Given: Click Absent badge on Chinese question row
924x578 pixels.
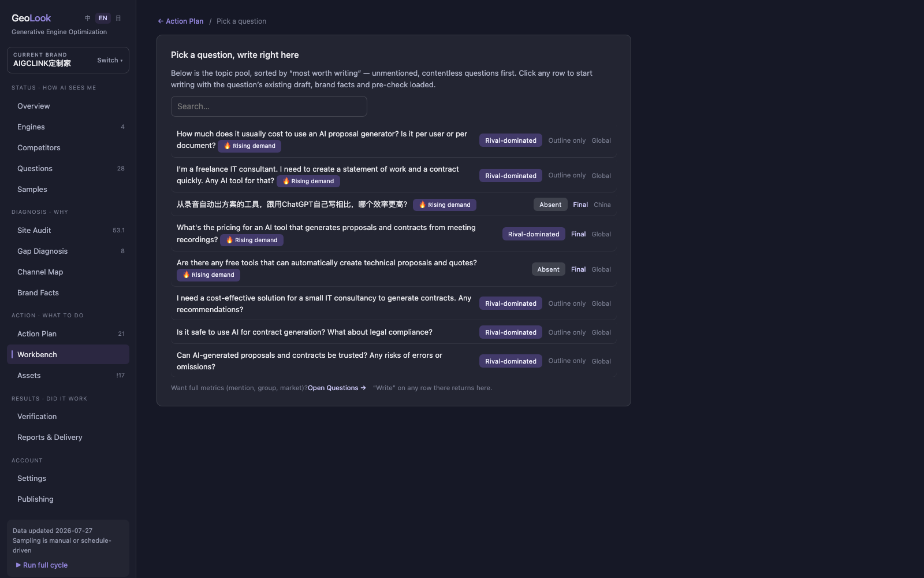Looking at the screenshot, I should pos(550,205).
